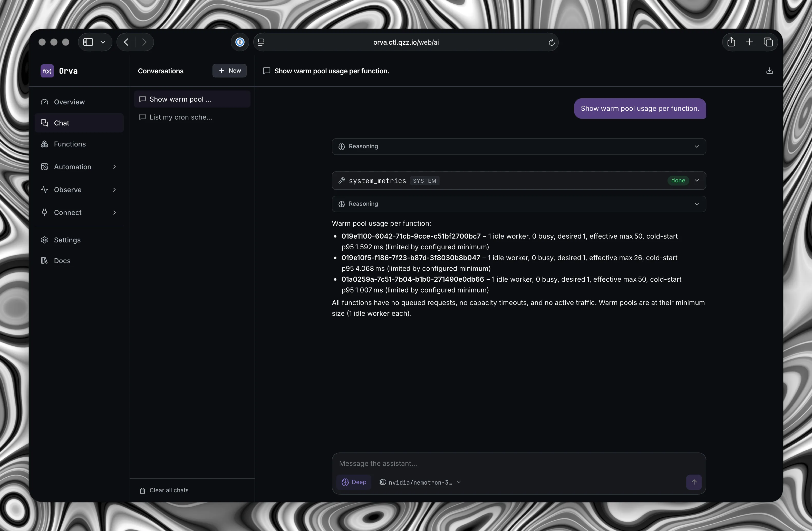812x531 pixels.
Task: Reload the page with the refresh icon
Action: [x=551, y=42]
